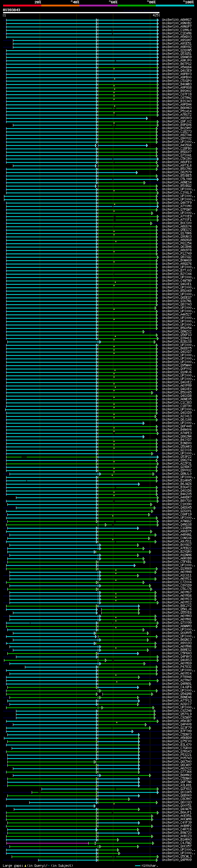The width and height of the screenshot is (197, 868).
Task: Open hit UniRef100_Q9AWS9
Action: pyautogui.click(x=177, y=57)
